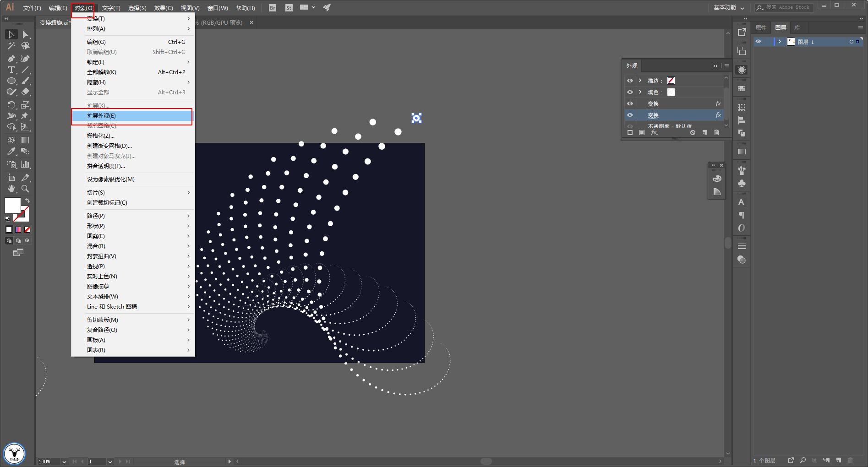Image resolution: width=868 pixels, height=467 pixels.
Task: Hide 图层 1 with eye icon
Action: tap(759, 42)
